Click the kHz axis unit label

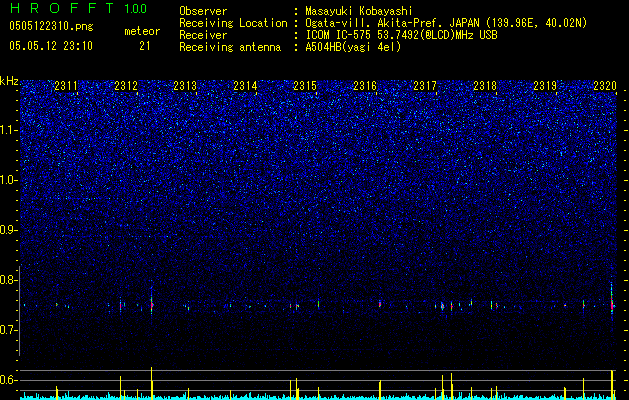(x=9, y=81)
